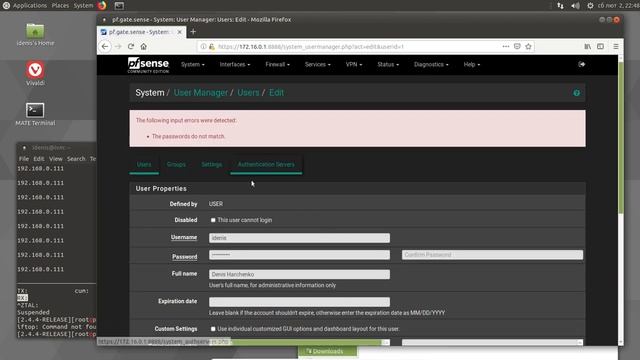Switch to the Users tab

(x=144, y=164)
